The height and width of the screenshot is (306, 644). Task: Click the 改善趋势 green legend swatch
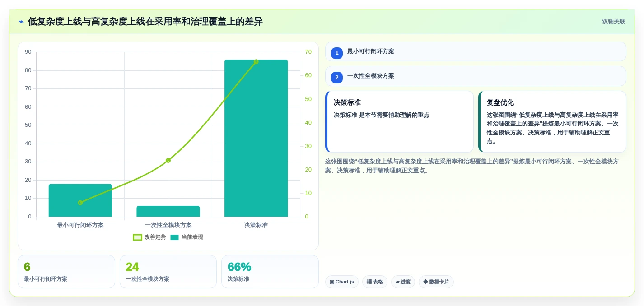click(x=138, y=237)
